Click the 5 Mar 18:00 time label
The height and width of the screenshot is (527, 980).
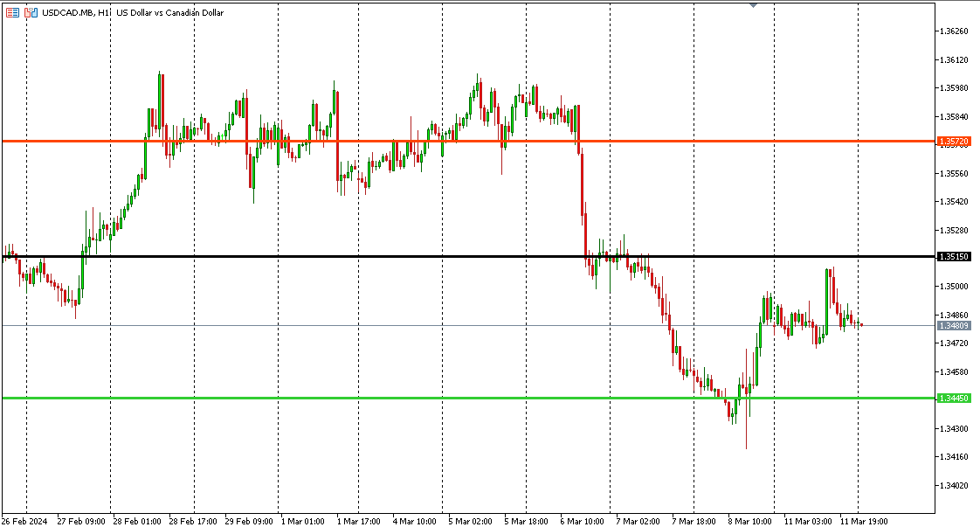pos(527,521)
